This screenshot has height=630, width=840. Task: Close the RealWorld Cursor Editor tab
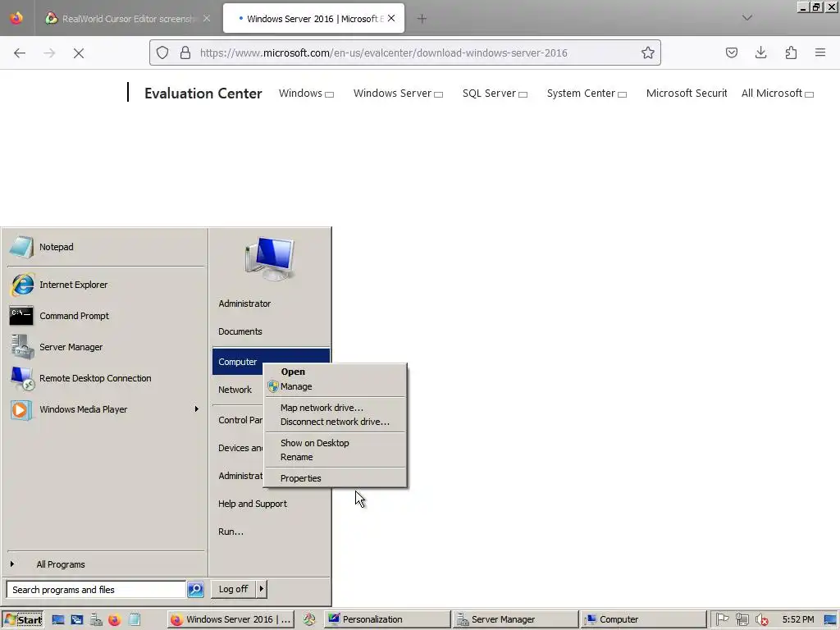206,18
